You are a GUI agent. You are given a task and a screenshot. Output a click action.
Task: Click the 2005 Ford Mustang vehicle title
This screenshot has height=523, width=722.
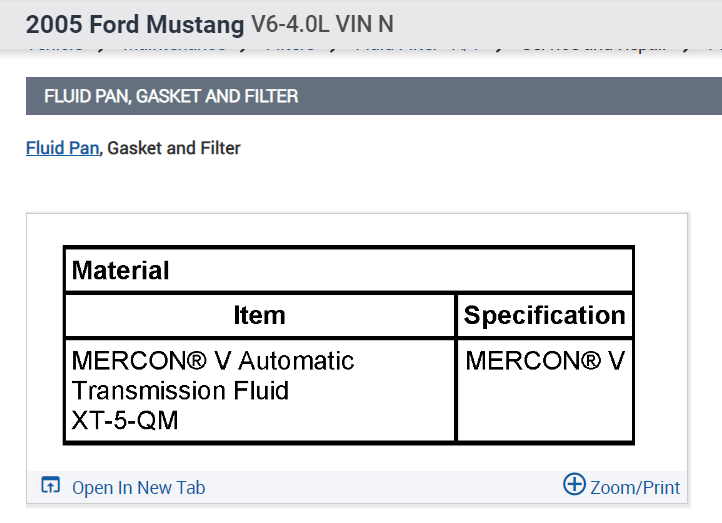pyautogui.click(x=135, y=24)
